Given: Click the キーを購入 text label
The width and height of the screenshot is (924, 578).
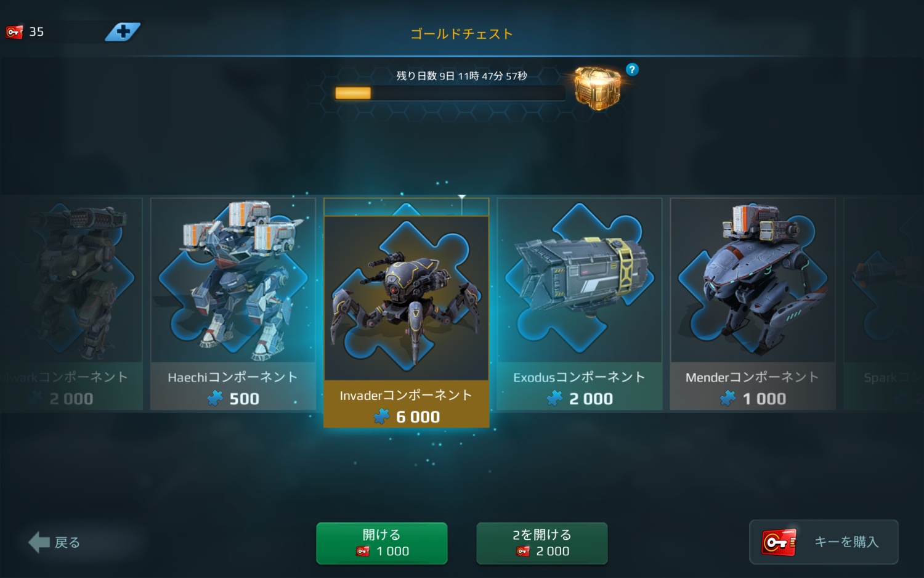Looking at the screenshot, I should (846, 542).
